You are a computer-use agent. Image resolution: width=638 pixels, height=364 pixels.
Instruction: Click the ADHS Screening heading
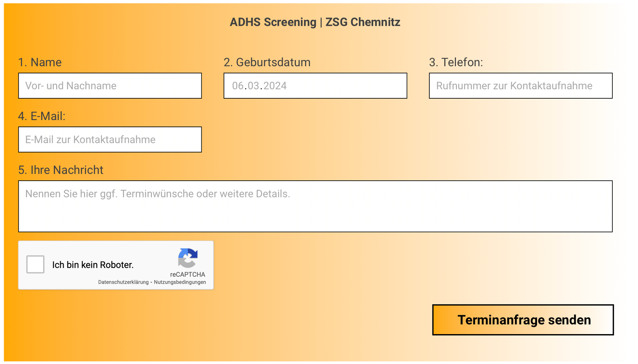(x=315, y=22)
